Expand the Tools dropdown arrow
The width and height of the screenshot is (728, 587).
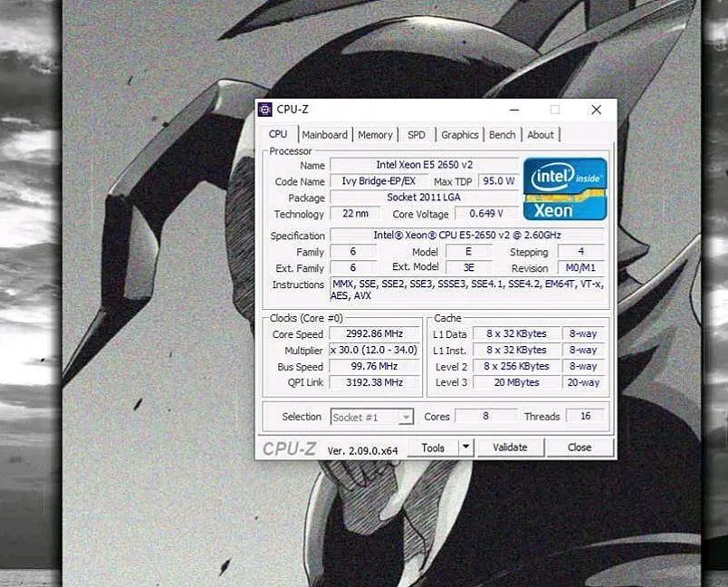(x=466, y=447)
